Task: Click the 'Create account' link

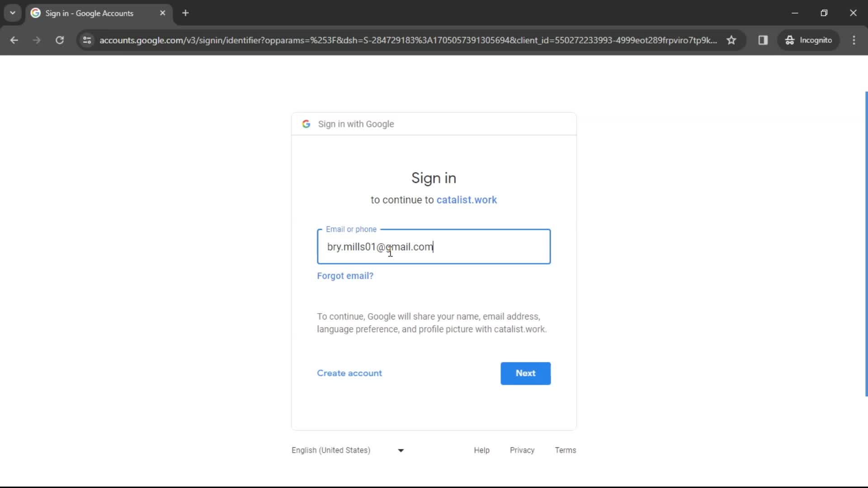Action: (x=349, y=372)
